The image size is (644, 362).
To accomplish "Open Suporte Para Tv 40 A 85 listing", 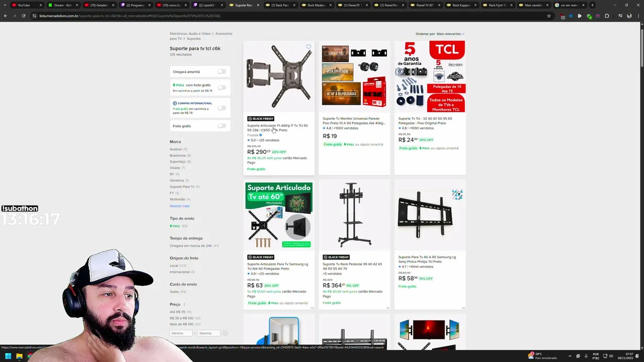I will click(x=427, y=259).
